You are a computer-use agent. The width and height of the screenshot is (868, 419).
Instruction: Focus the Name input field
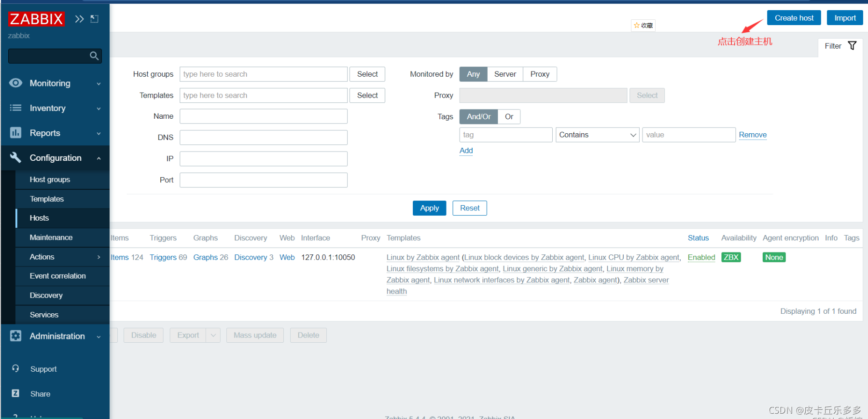pos(264,116)
